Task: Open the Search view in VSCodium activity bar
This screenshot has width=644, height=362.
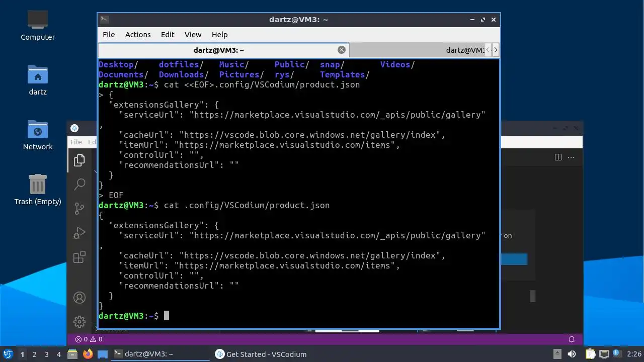Action: pyautogui.click(x=79, y=184)
